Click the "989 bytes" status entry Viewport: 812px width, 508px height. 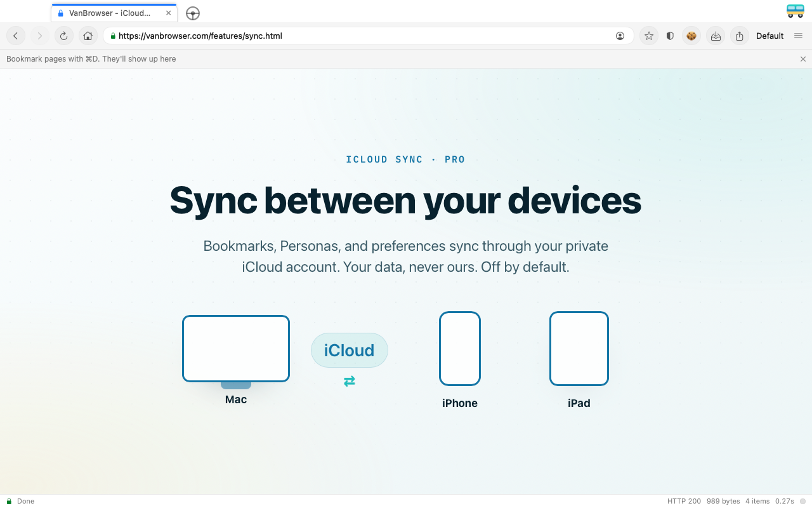[x=723, y=501]
